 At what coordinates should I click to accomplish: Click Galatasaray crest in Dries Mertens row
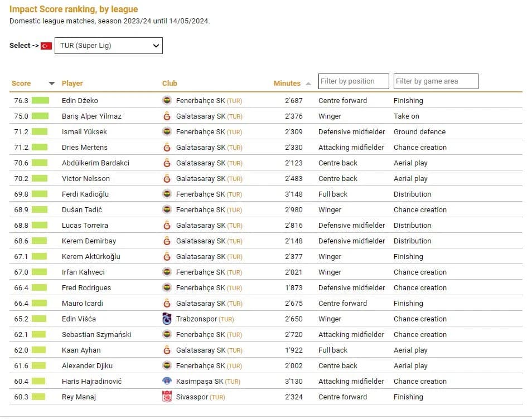tap(167, 148)
